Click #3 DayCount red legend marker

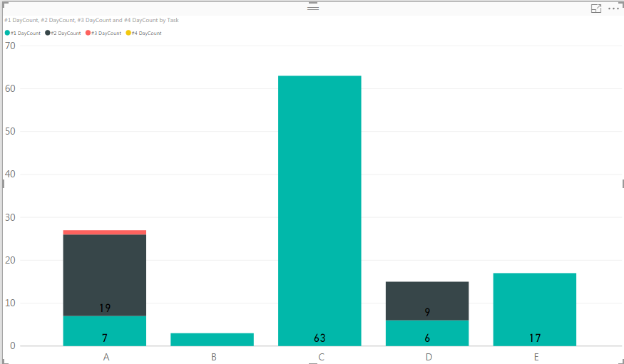coord(88,33)
